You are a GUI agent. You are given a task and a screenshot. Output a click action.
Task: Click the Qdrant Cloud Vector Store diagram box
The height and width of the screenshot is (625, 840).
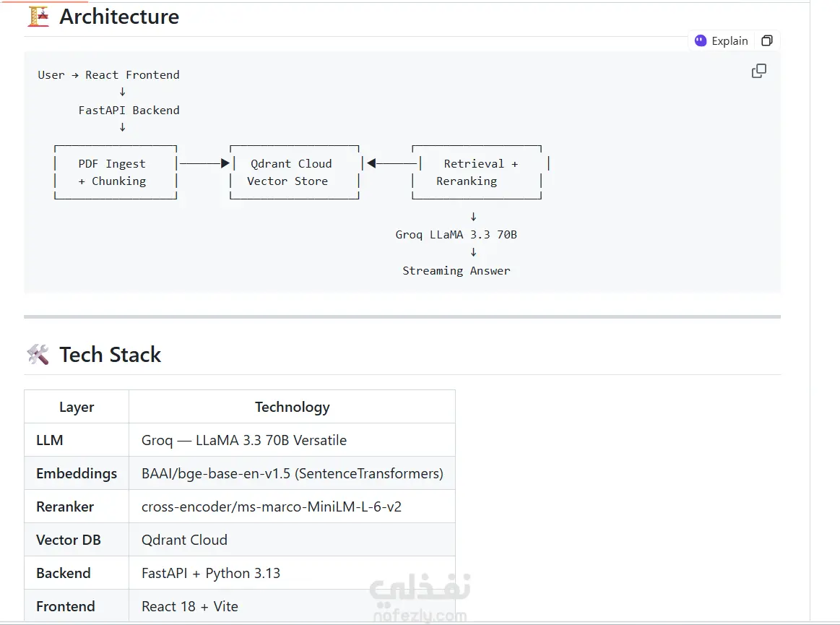293,173
